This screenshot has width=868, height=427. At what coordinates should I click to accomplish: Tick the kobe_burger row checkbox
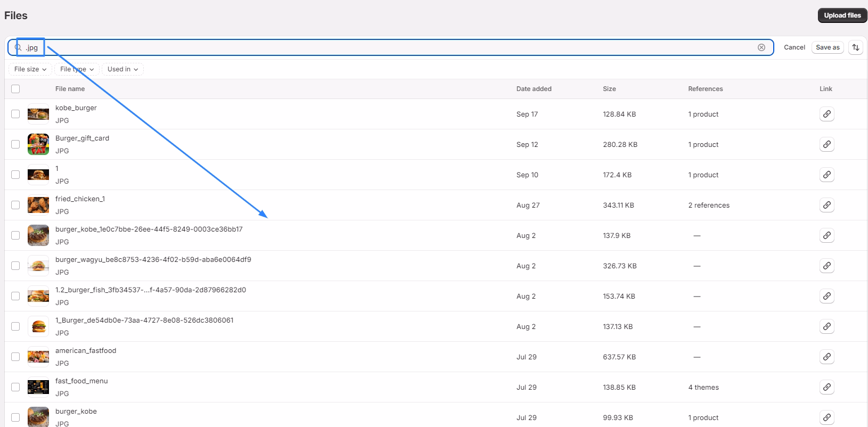(15, 114)
